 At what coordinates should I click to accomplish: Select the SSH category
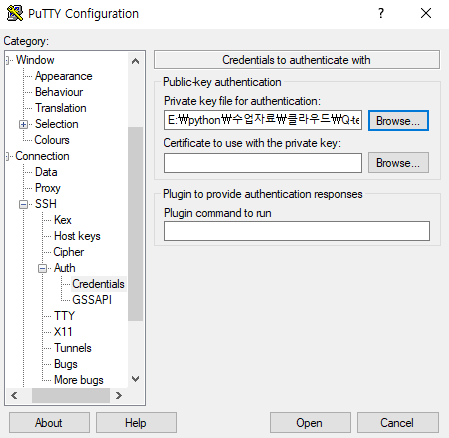coord(46,204)
